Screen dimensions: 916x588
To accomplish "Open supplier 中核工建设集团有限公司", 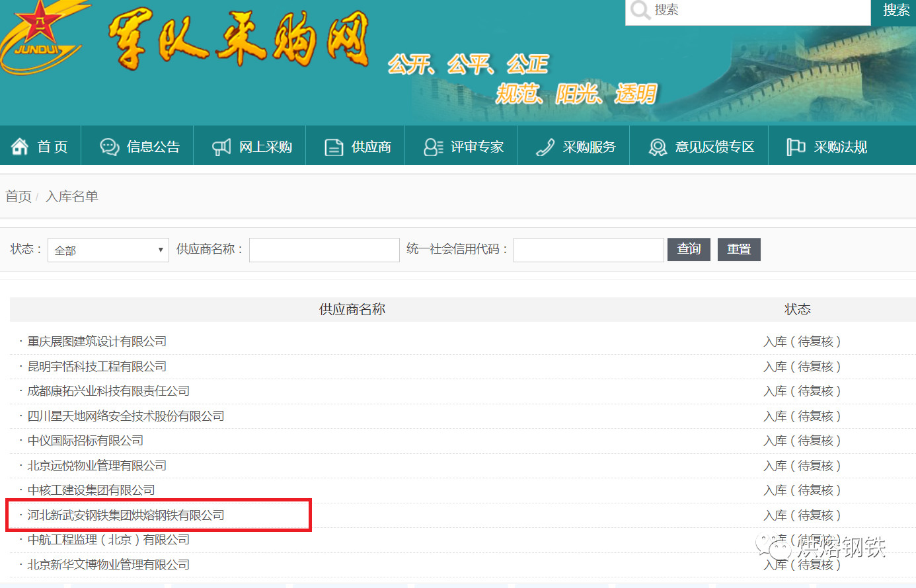I will pos(91,490).
